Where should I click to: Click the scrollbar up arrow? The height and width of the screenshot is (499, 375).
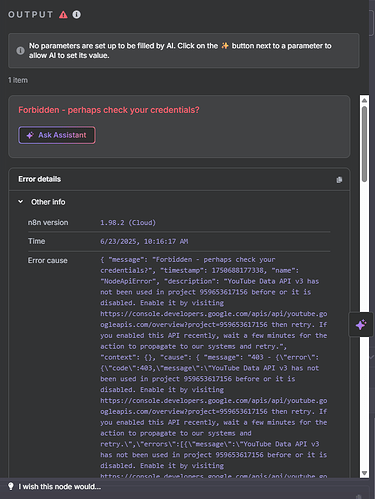point(364,100)
